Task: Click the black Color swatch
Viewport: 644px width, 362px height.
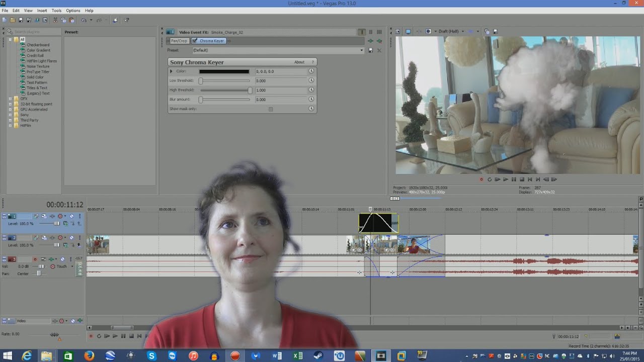Action: tap(224, 71)
